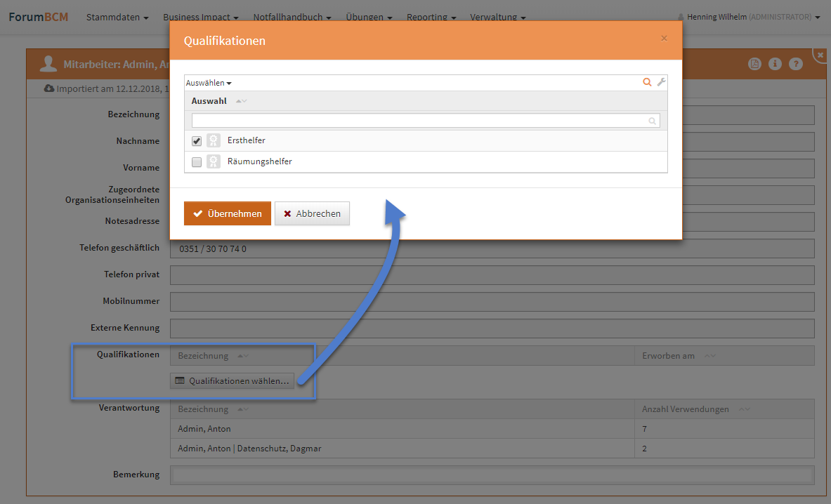Open the Reporting menu
This screenshot has height=504, width=831.
pyautogui.click(x=431, y=17)
